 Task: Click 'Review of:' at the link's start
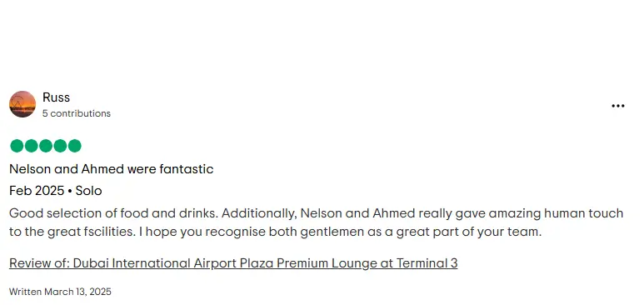(x=39, y=263)
